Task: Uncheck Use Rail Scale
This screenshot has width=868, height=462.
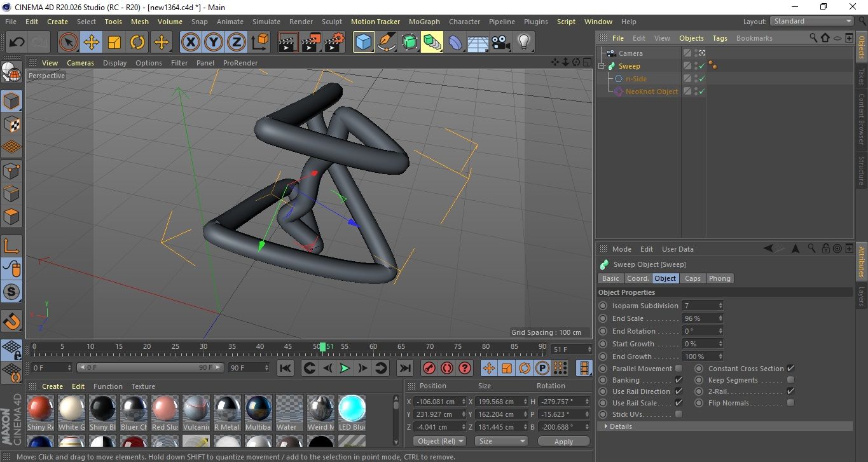Action: coord(679,402)
